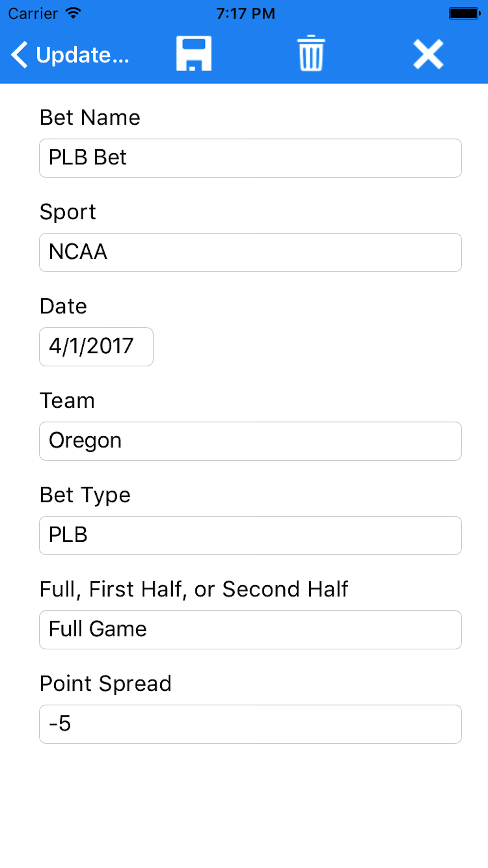
Task: Tap the Sport label
Action: 68,212
